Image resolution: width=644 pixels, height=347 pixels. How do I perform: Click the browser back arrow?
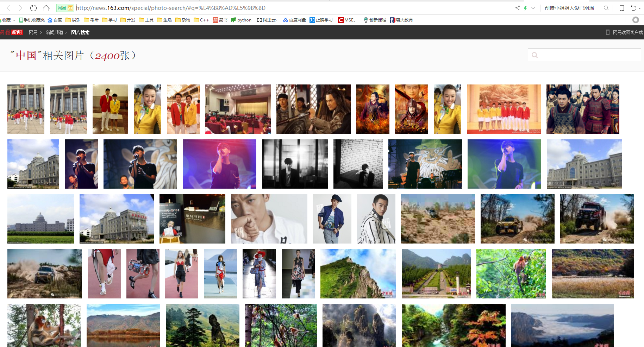[8, 8]
